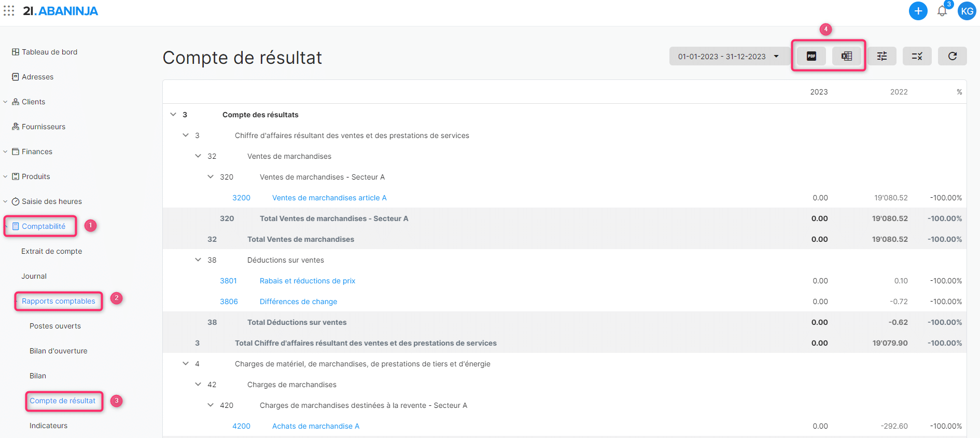The height and width of the screenshot is (438, 980).
Task: Open the Bilan report
Action: [x=38, y=376]
